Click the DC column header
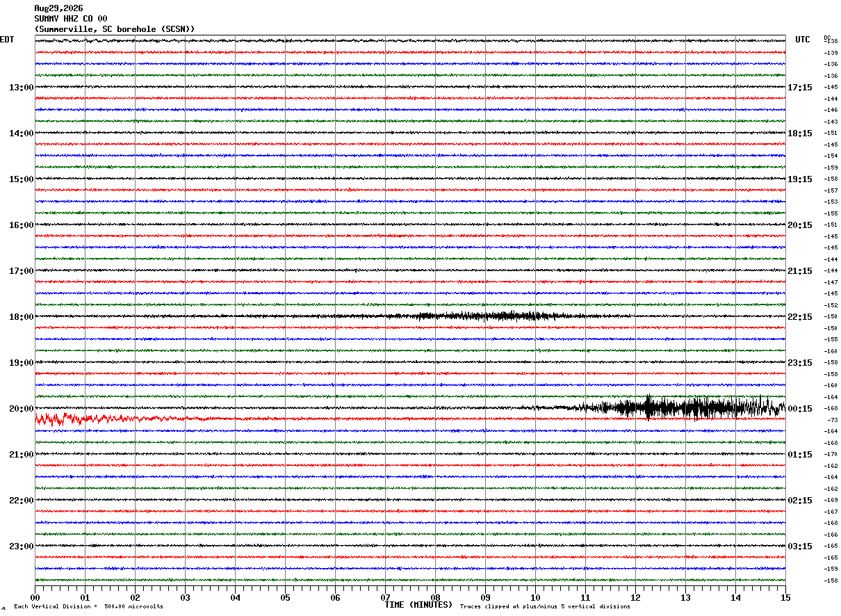This screenshot has height=616, width=841. pyautogui.click(x=827, y=38)
